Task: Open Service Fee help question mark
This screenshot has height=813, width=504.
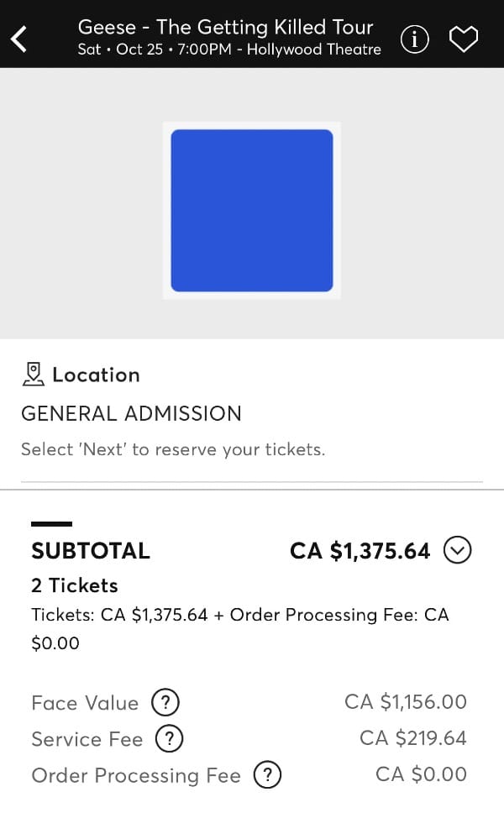Action: click(170, 739)
